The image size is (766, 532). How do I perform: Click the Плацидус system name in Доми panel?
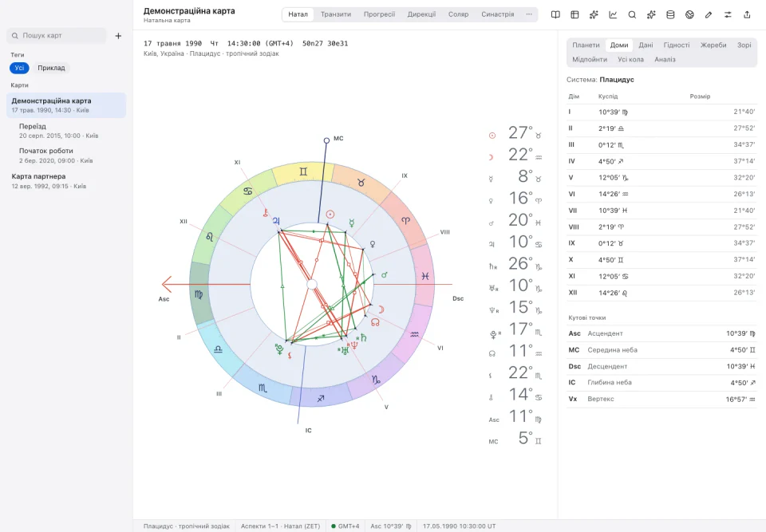[617, 80]
